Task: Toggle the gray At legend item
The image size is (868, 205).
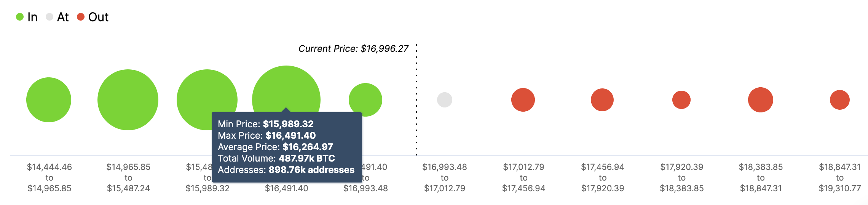Action: click(x=57, y=17)
